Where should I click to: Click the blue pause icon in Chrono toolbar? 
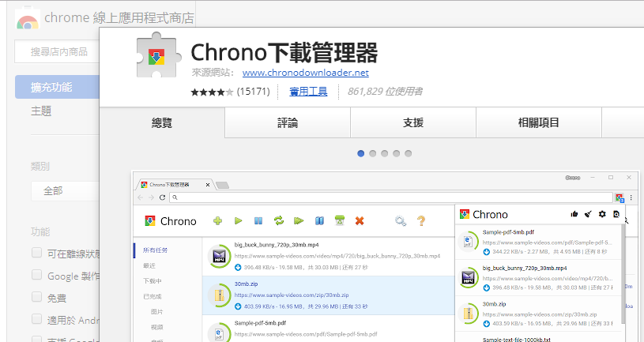pos(258,221)
